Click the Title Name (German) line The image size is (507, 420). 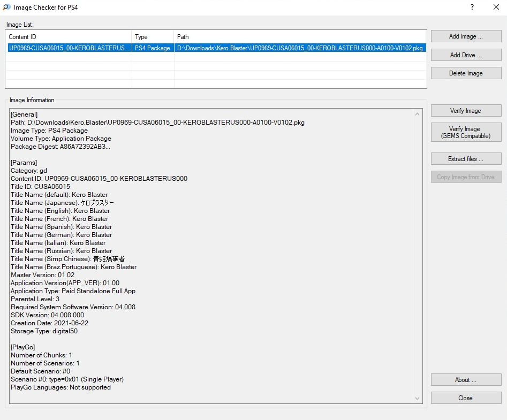pyautogui.click(x=62, y=235)
